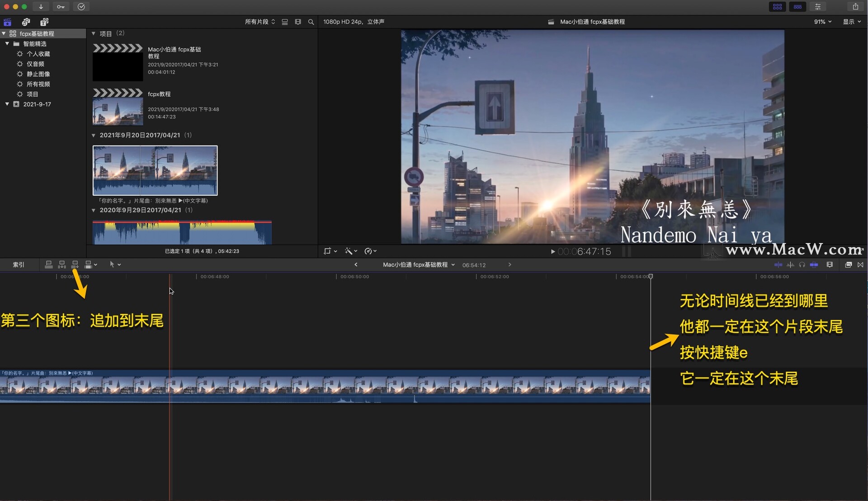This screenshot has width=868, height=501.
Task: Select the 别来无恙 video clip thumbnail
Action: [x=155, y=170]
